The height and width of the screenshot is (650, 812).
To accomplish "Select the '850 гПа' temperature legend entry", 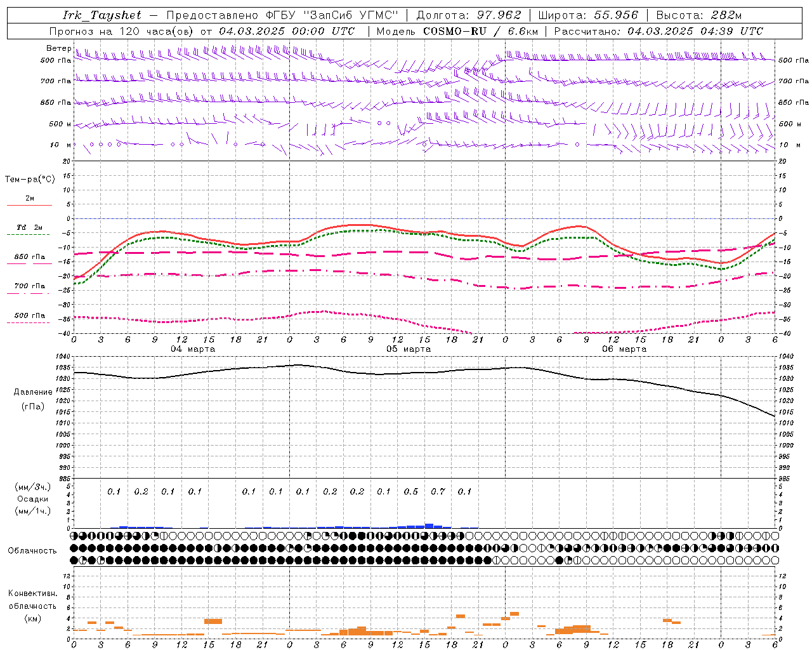I will pos(30,257).
